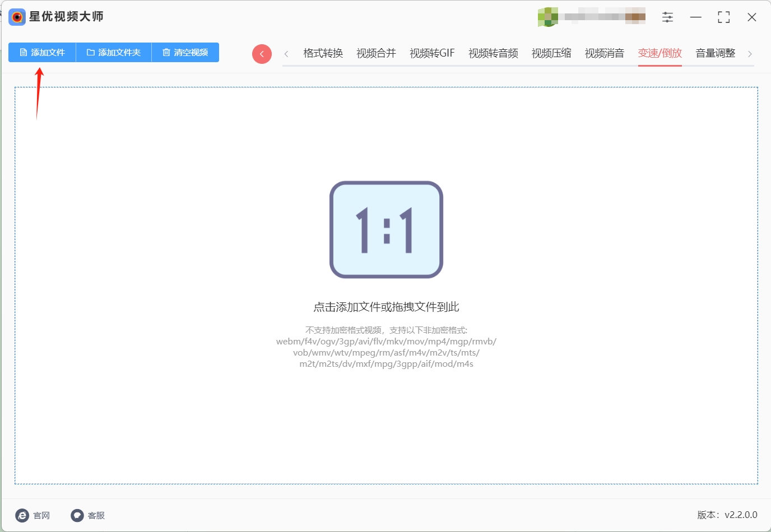Click the red round back arrow button

[x=262, y=54]
